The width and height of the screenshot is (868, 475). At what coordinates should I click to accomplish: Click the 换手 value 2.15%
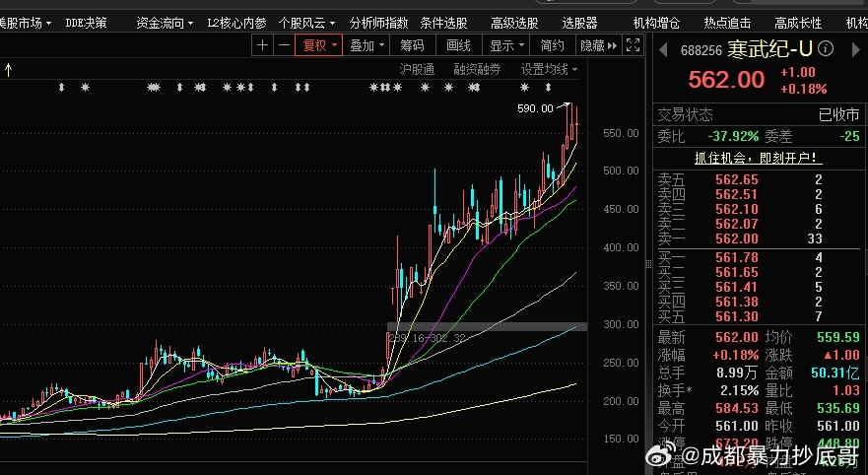739,390
